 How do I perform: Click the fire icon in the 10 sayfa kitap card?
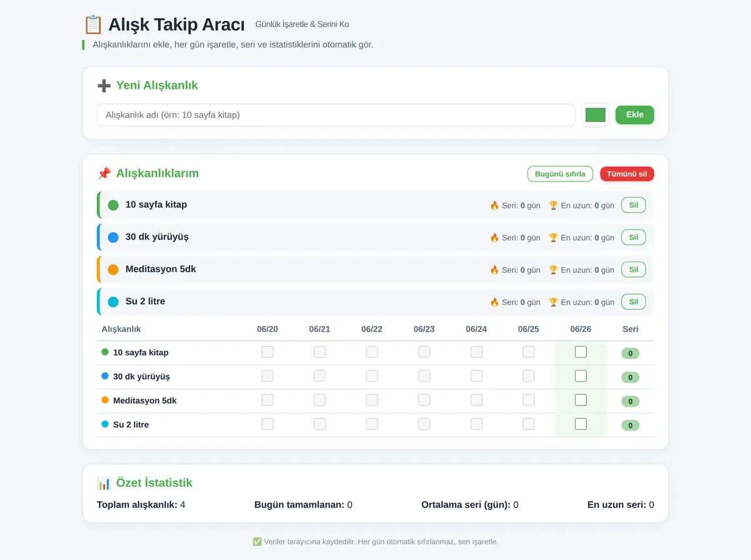point(494,205)
